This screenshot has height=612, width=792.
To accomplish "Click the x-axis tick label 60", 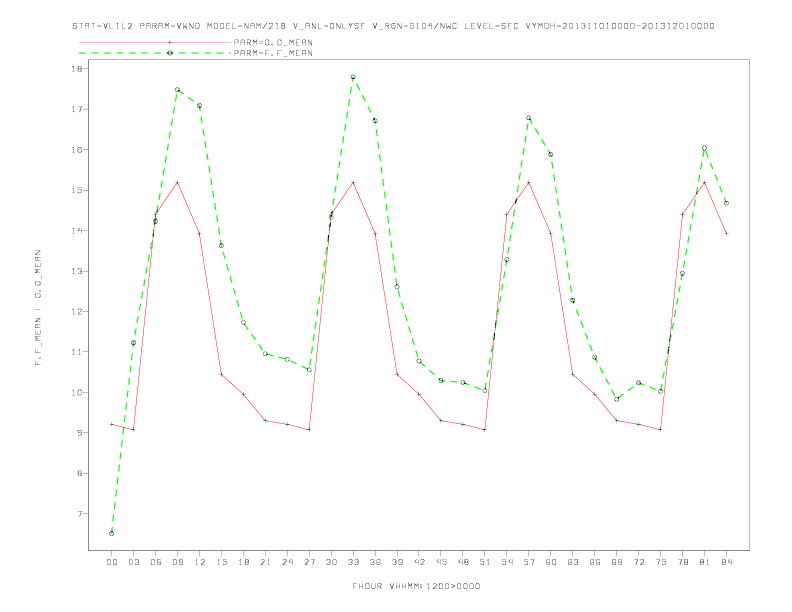I will pos(551,562).
